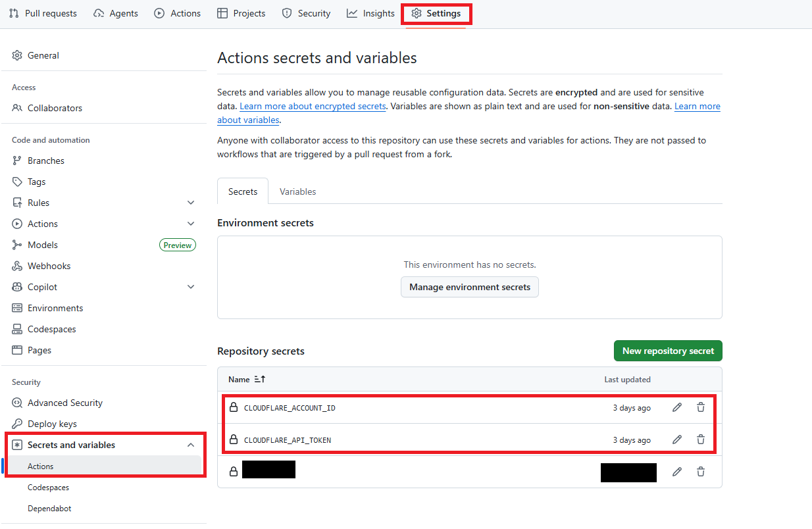
Task: Expand the Actions sidebar section
Action: (x=191, y=224)
